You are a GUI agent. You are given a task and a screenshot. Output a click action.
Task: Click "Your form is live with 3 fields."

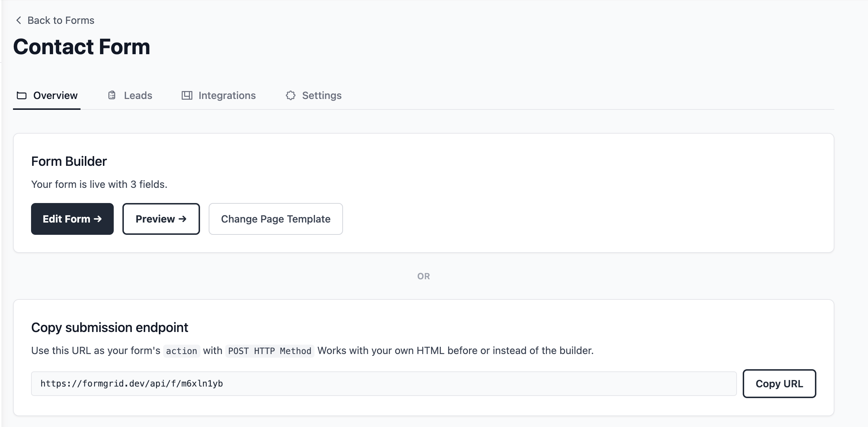[99, 184]
